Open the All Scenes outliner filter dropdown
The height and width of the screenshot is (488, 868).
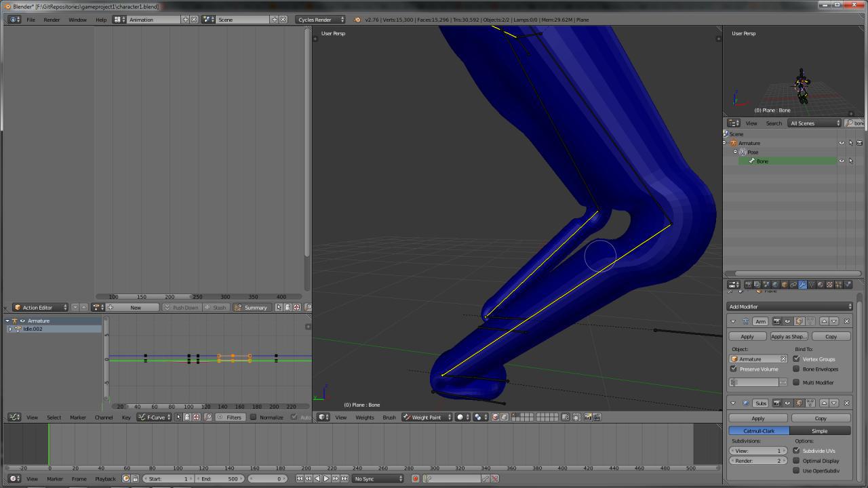coord(814,123)
